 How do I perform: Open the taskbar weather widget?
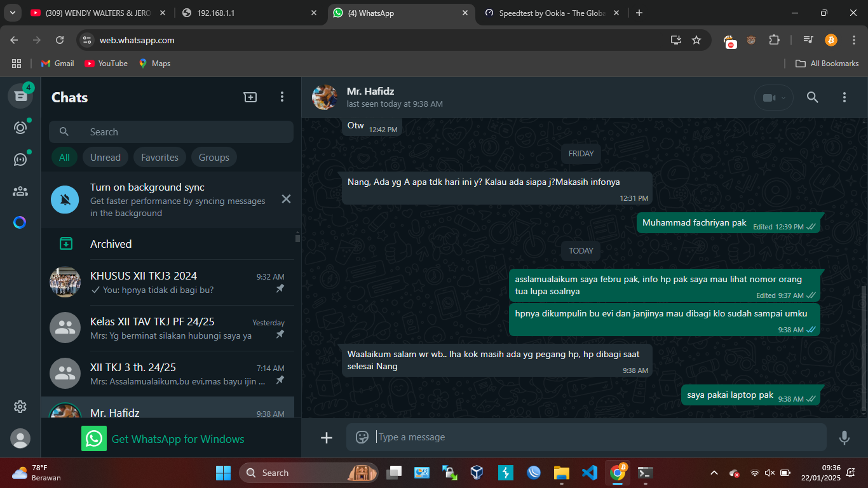click(37, 473)
